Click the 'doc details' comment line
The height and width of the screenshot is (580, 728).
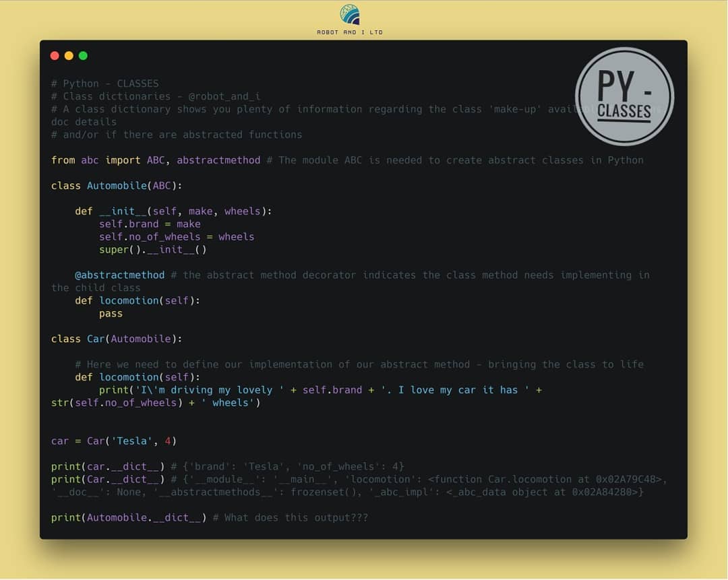pos(84,122)
